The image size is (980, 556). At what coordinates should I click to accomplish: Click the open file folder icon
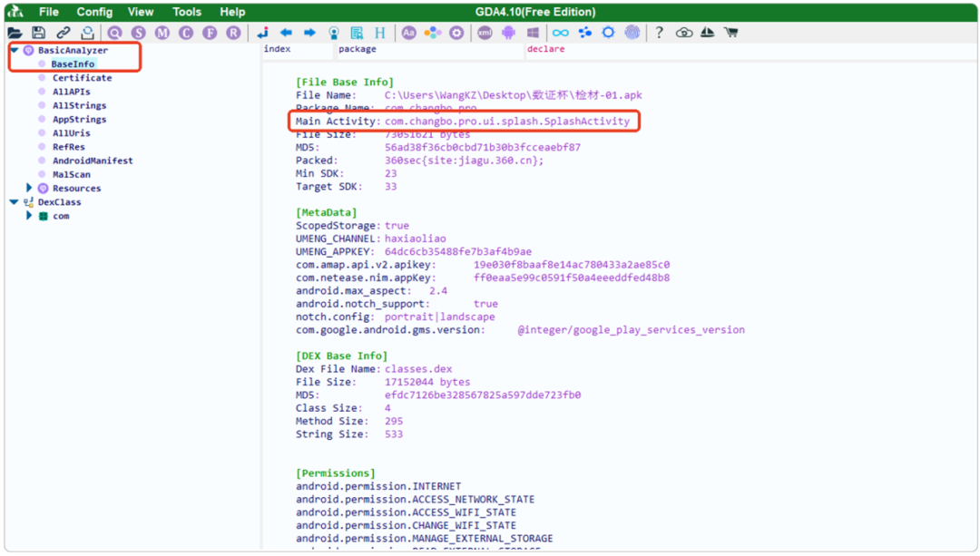[x=15, y=33]
